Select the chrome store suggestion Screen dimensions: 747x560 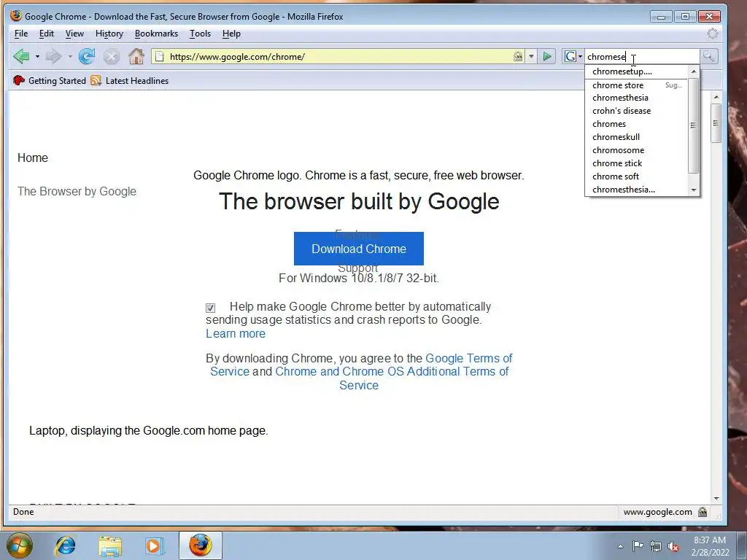tap(636, 85)
